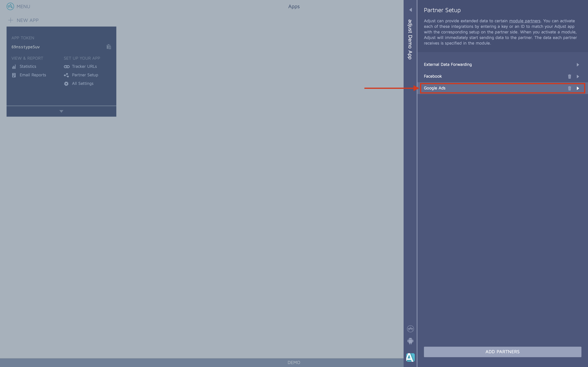Delete the Facebook partner via trash icon

point(569,77)
